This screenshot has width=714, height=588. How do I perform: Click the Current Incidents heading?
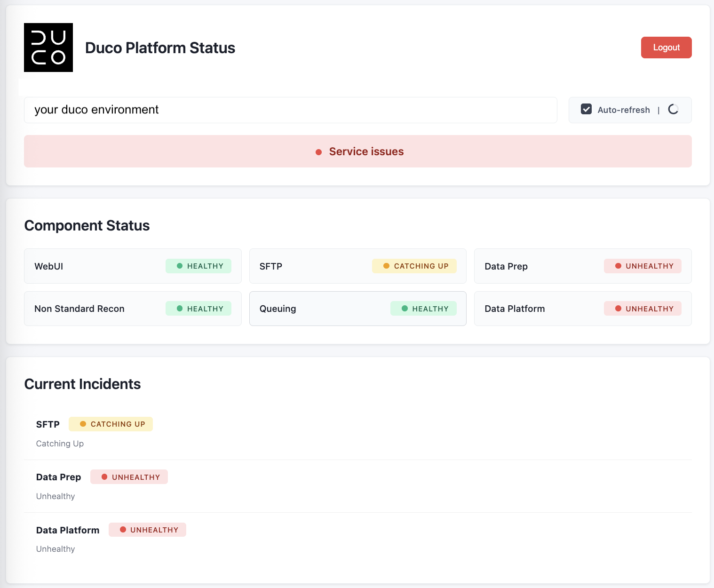[83, 384]
